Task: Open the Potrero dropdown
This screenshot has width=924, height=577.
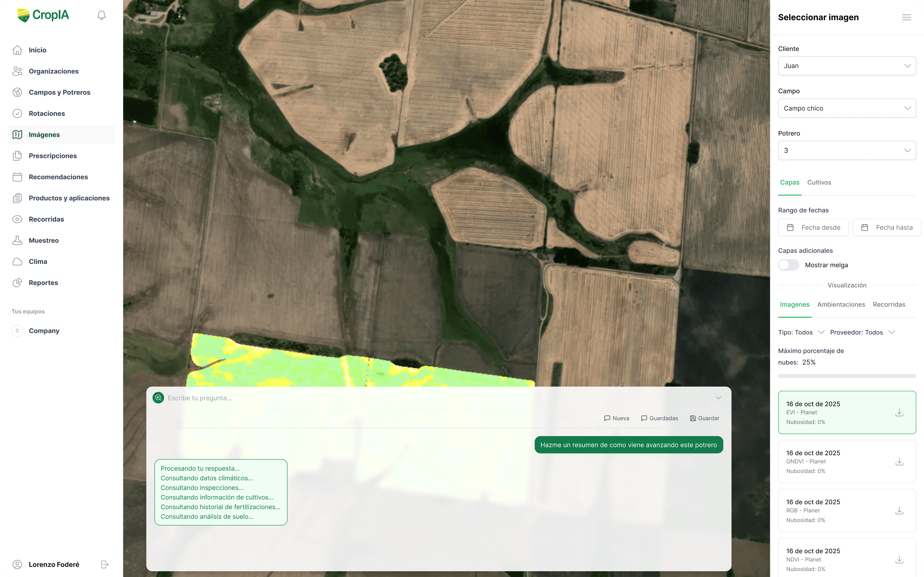Action: (847, 150)
